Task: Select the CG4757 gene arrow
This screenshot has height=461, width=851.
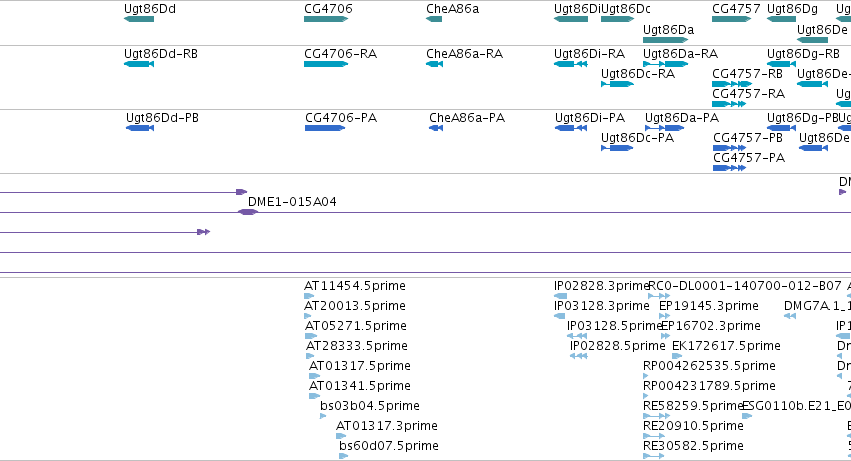Action: [x=732, y=19]
